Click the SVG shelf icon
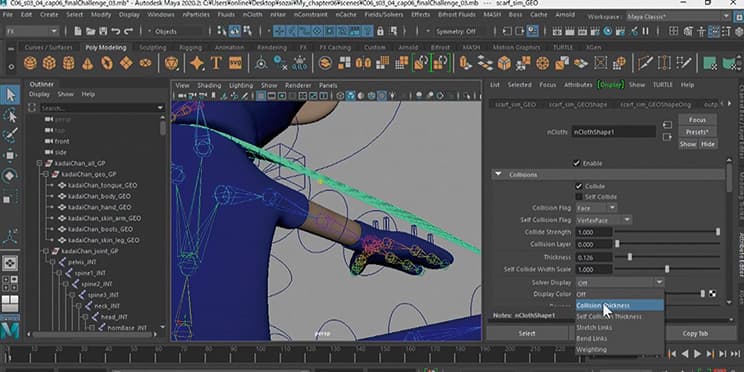The width and height of the screenshot is (744, 372). coord(235,63)
